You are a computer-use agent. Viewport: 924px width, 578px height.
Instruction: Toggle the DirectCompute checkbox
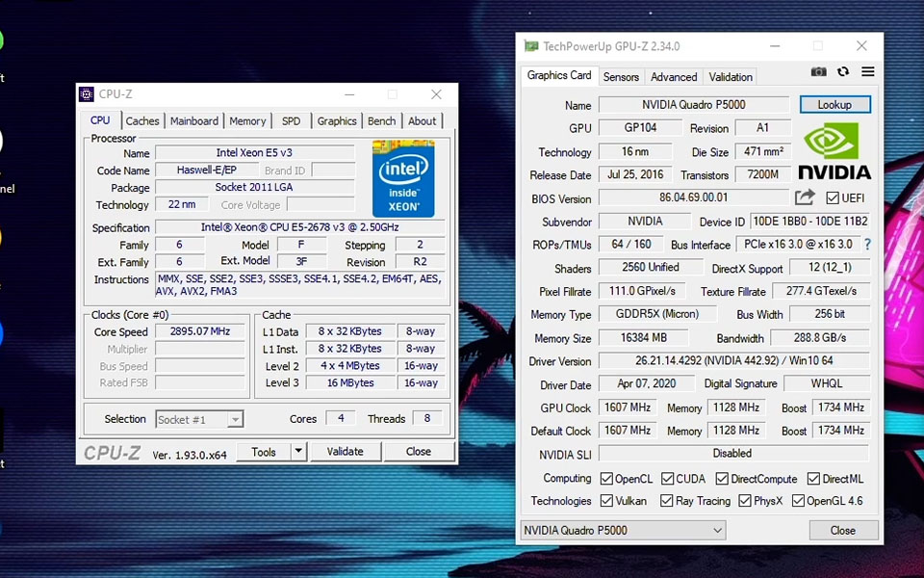[x=722, y=479]
